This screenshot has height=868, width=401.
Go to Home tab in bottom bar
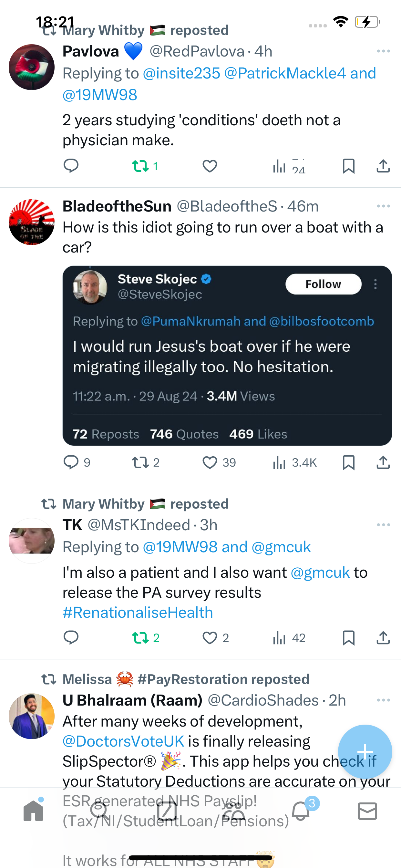click(33, 811)
